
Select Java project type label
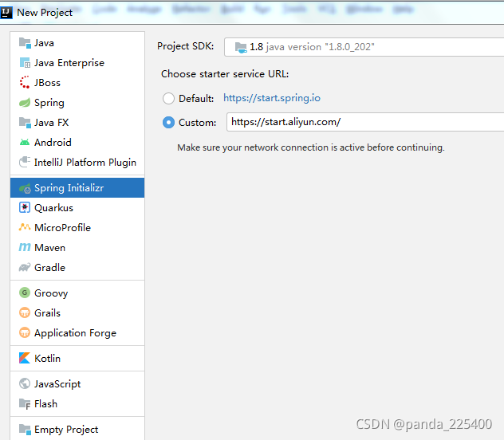[x=44, y=43]
